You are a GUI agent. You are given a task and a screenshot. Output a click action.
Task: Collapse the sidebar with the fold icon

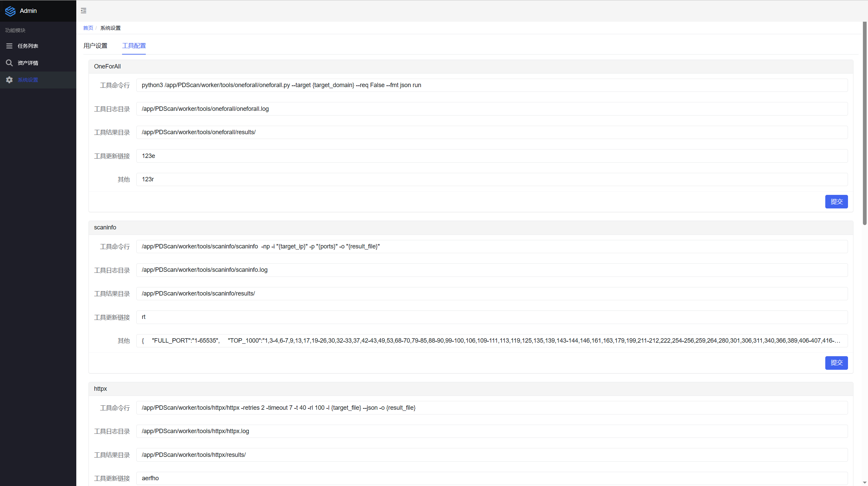[x=83, y=11]
